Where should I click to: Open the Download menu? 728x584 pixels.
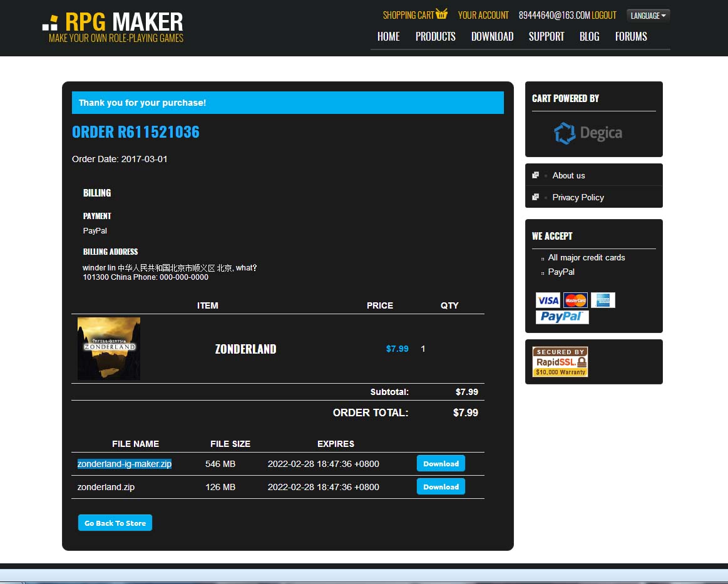point(492,36)
